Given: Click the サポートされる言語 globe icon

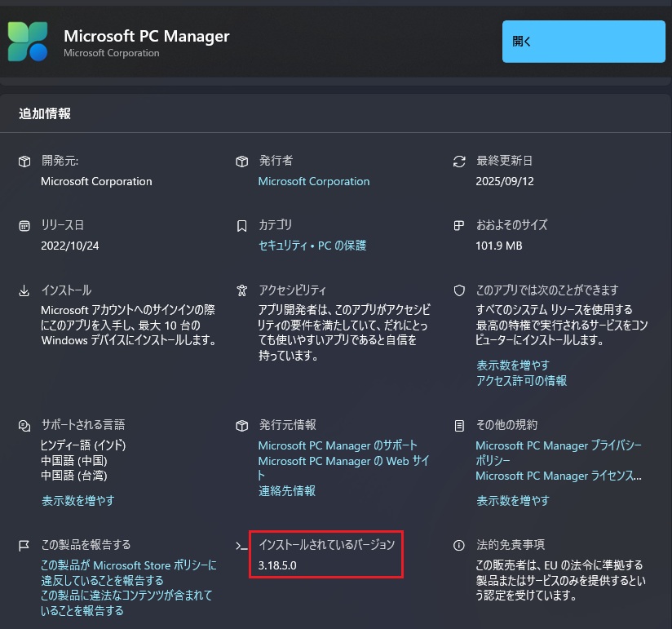Looking at the screenshot, I should click(23, 425).
